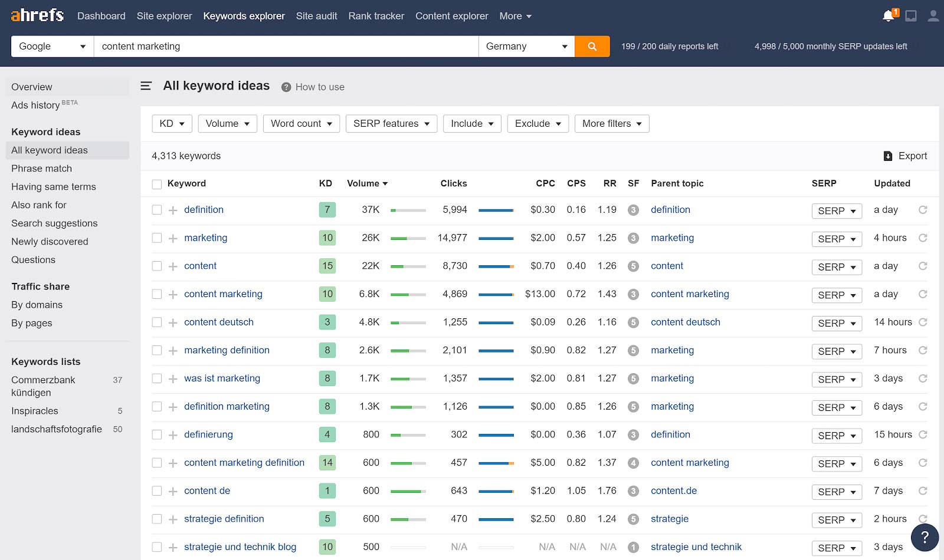Screen dimensions: 944x560
Task: Click volume bar for 'content de' row
Action: 408,491
